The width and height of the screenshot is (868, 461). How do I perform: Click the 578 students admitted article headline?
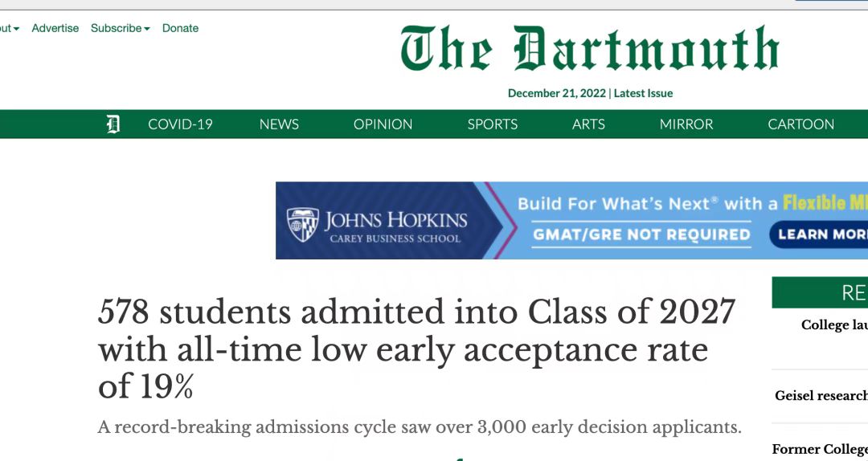416,349
